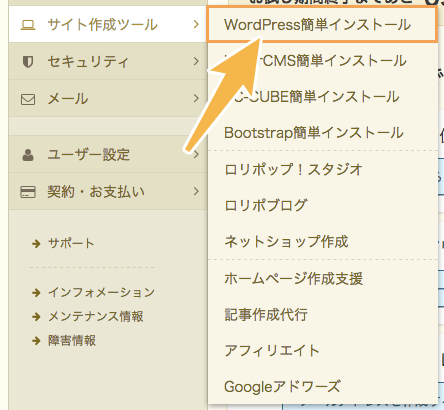The width and height of the screenshot is (444, 410).
Task: Open Googleアドワーズ from the submenu
Action: pyautogui.click(x=322, y=387)
